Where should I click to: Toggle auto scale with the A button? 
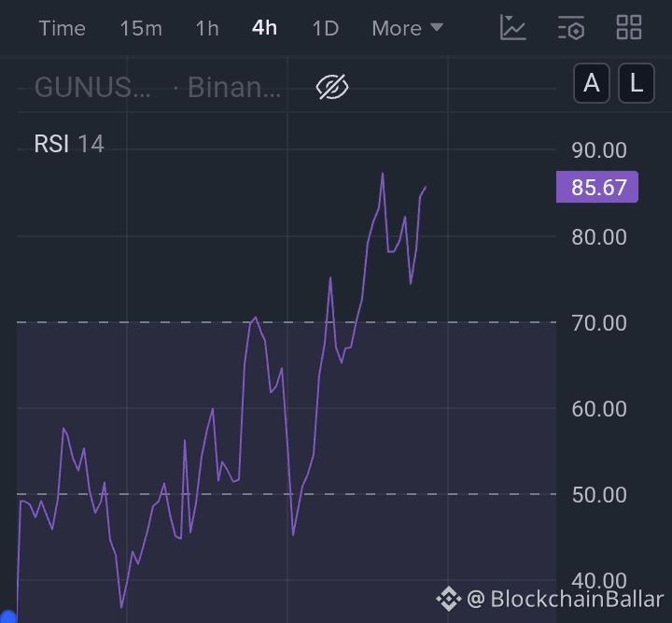pyautogui.click(x=591, y=84)
